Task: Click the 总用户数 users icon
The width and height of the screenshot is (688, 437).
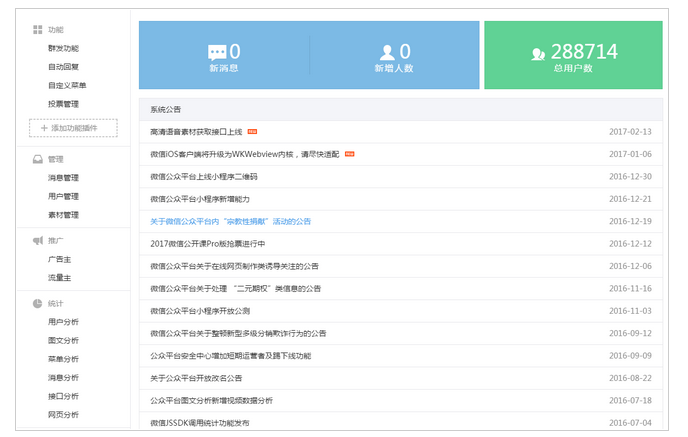Action: pos(539,53)
